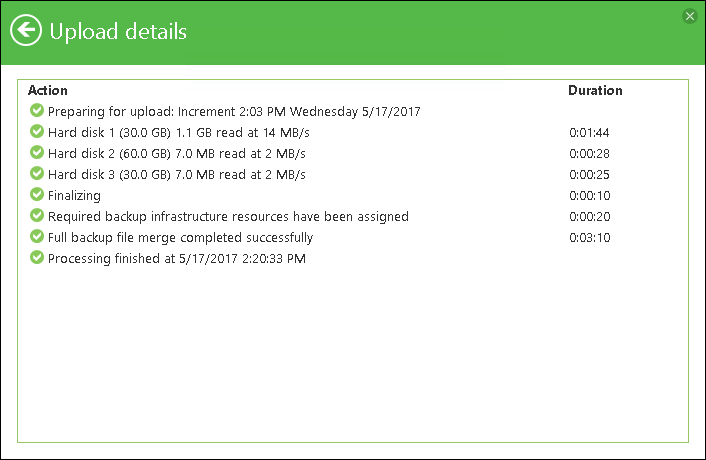This screenshot has height=460, width=706.
Task: Click the 0:01:44 duration value
Action: 590,132
